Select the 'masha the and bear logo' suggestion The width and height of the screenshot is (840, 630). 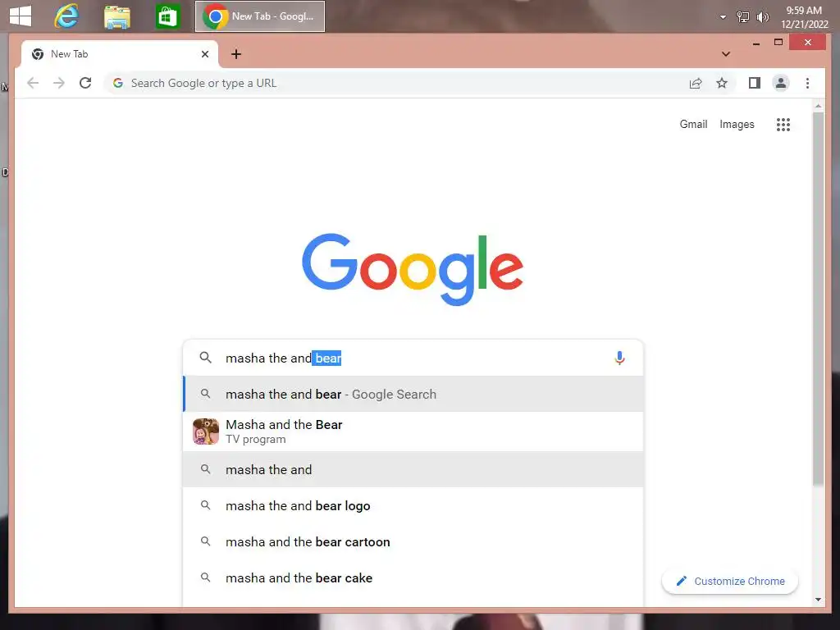(413, 505)
